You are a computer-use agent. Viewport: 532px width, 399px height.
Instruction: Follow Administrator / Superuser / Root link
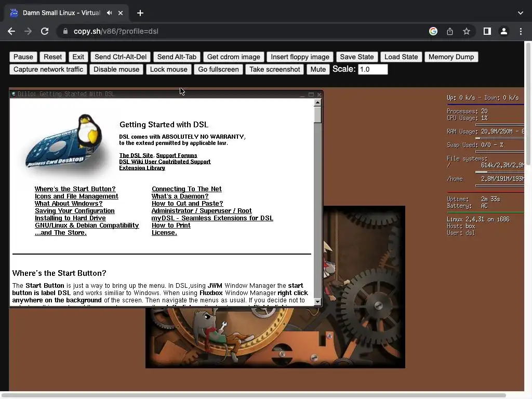coord(202,211)
